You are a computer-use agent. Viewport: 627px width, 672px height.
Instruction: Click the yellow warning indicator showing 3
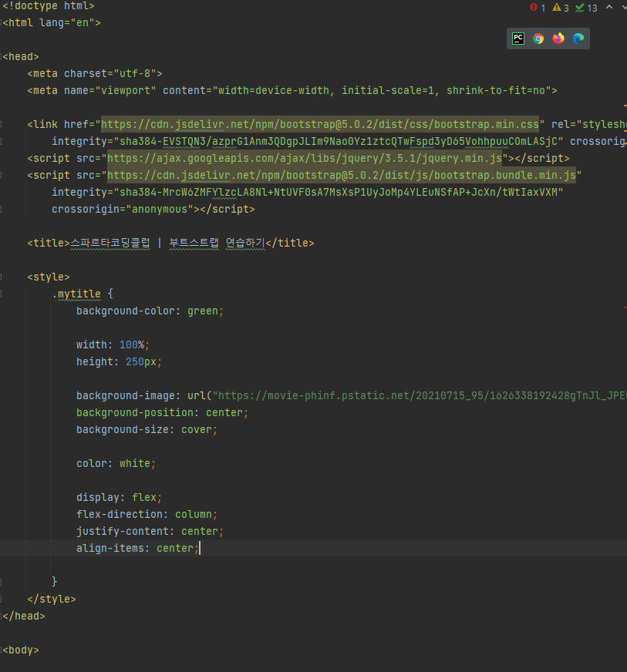pos(561,8)
